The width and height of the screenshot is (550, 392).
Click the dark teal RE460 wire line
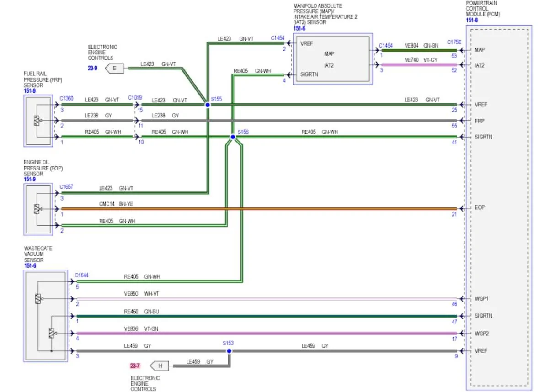267,316
